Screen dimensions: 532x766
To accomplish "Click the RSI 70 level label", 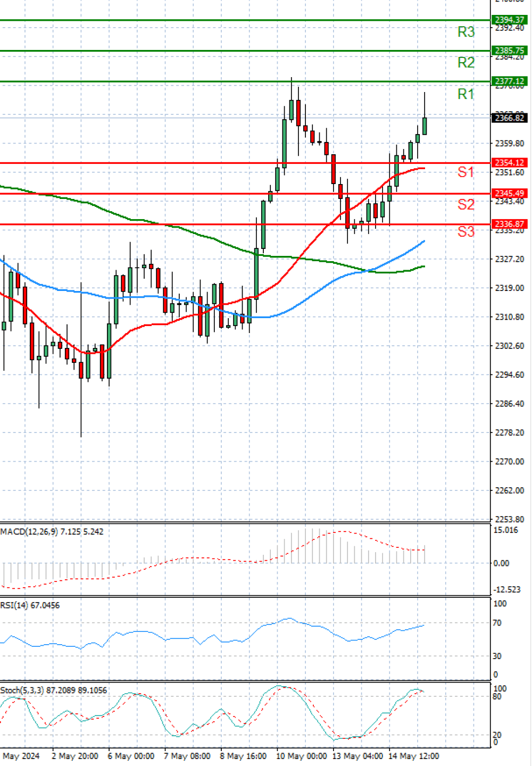I will [497, 623].
